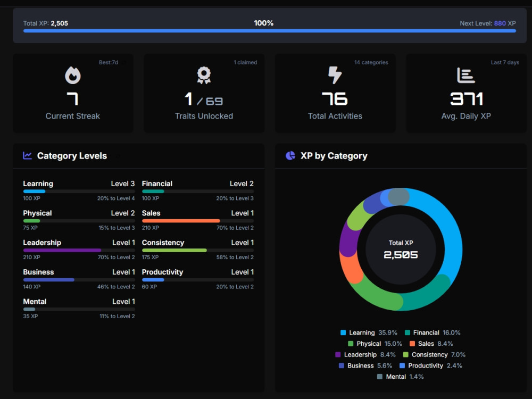The width and height of the screenshot is (532, 399).
Task: Click the Financial teal swatch in the legend
Action: (408, 332)
